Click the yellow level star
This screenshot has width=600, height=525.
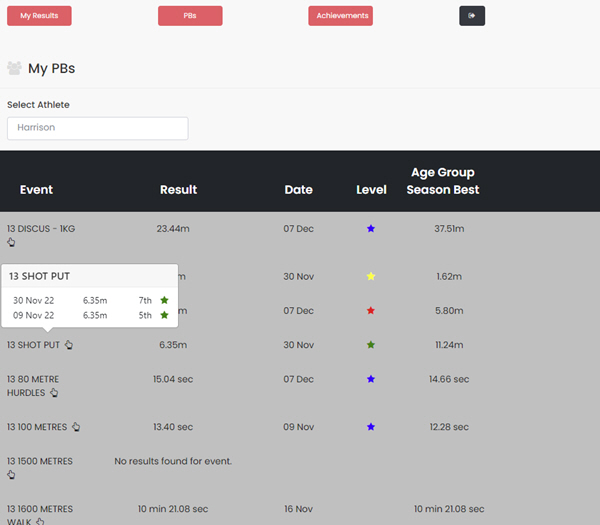(371, 277)
